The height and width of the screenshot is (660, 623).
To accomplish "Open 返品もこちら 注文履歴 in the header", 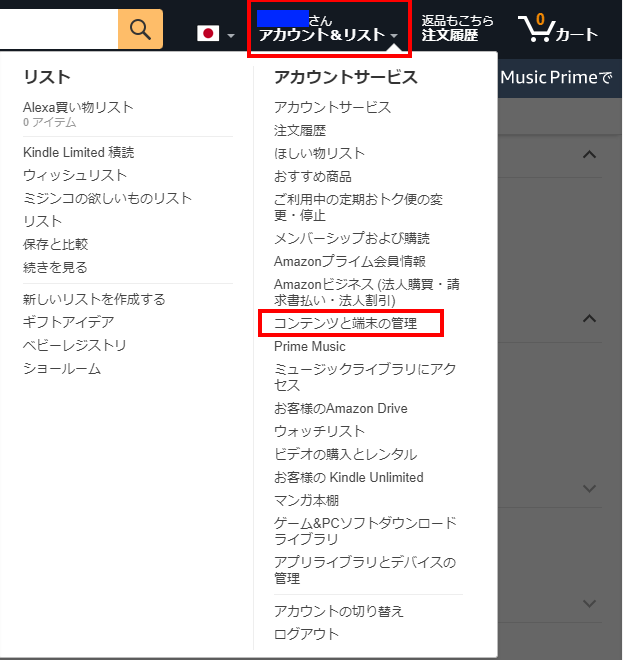I will [457, 28].
